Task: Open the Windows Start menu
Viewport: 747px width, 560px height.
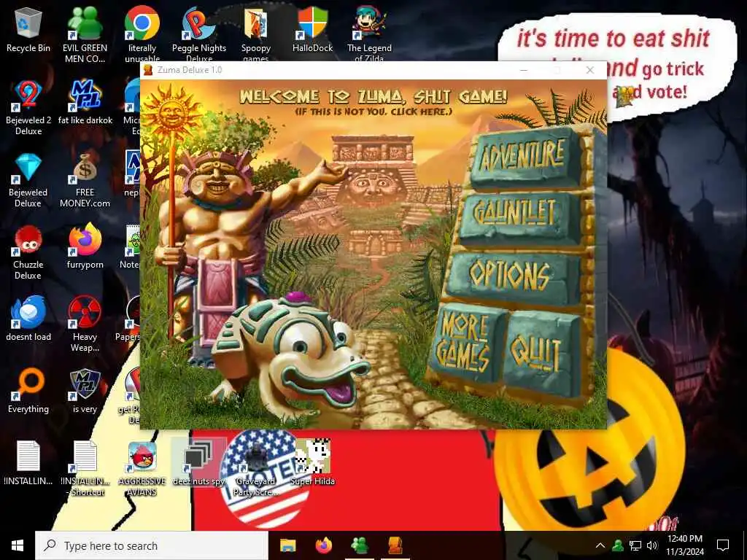Action: coord(18,545)
